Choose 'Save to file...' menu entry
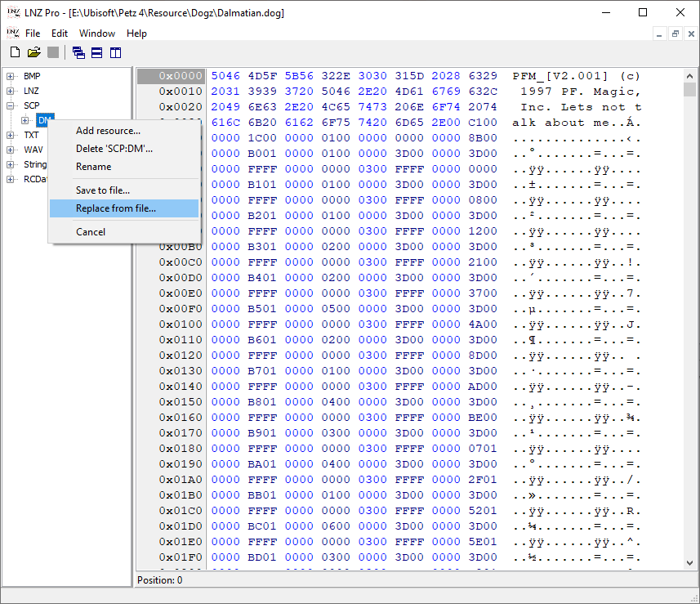Image resolution: width=700 pixels, height=604 pixels. pyautogui.click(x=103, y=190)
